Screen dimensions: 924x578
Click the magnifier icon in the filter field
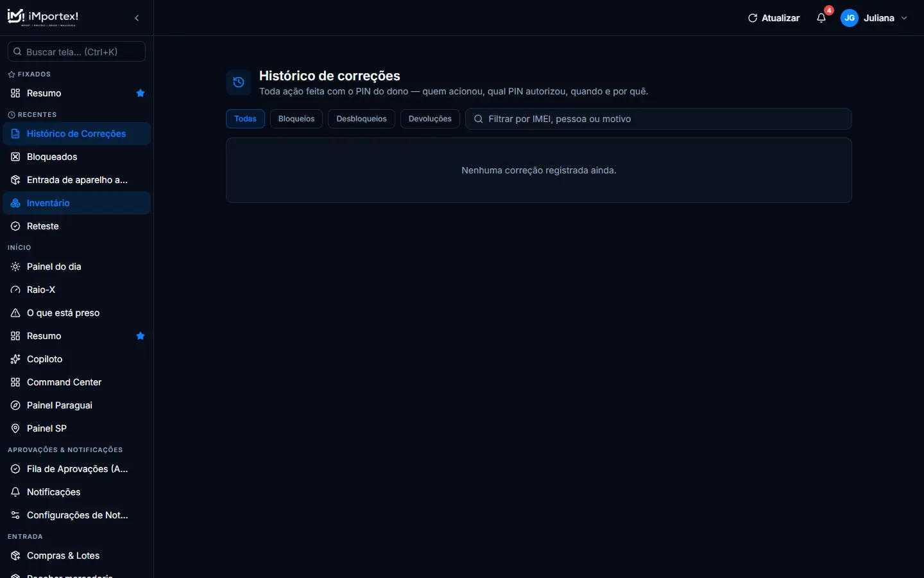coord(478,119)
